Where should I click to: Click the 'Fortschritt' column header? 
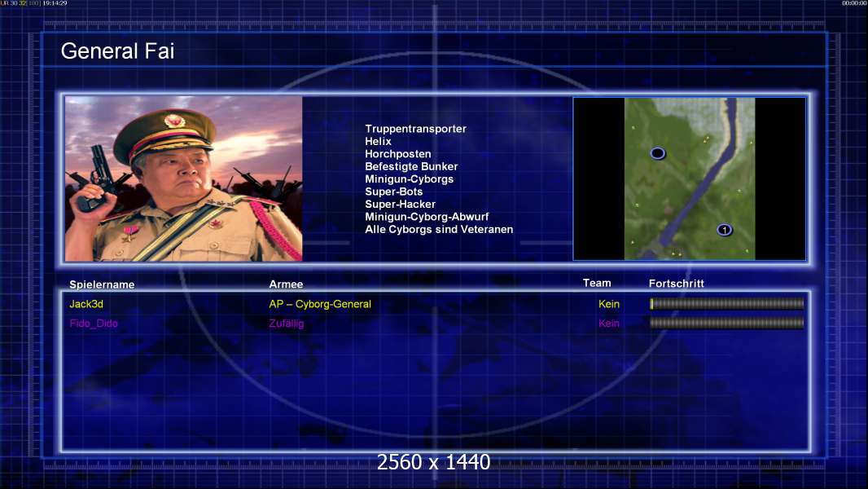(676, 284)
